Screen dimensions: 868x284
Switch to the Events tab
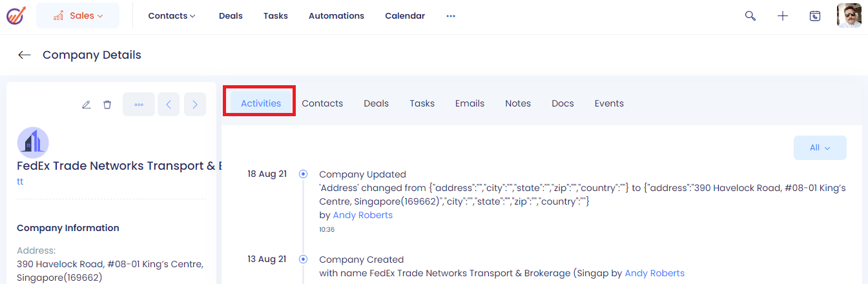tap(609, 103)
